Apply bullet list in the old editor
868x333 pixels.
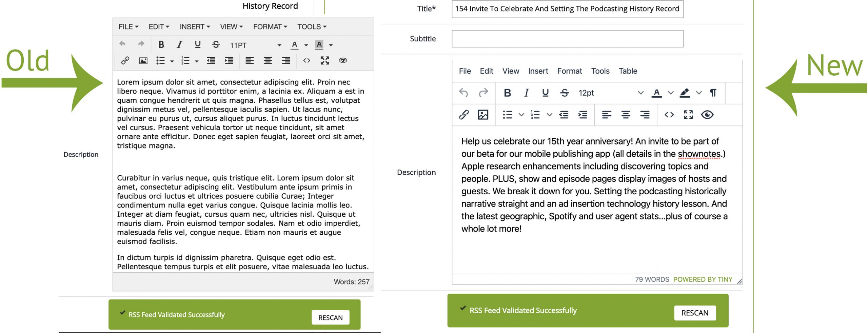click(160, 61)
